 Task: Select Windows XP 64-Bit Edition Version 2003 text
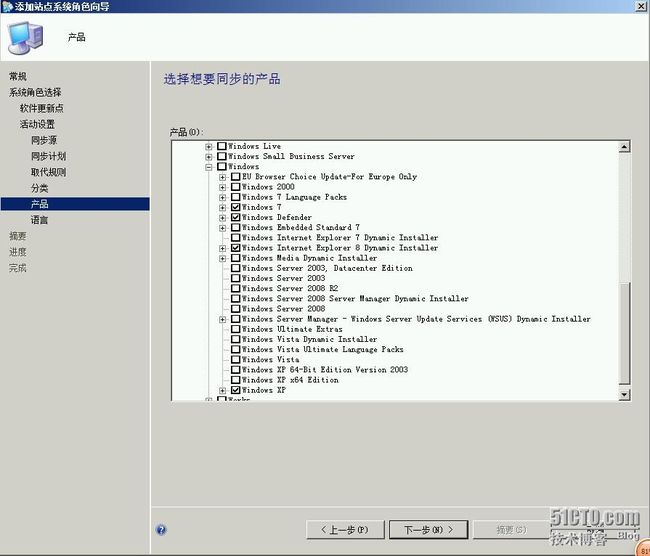pyautogui.click(x=325, y=369)
